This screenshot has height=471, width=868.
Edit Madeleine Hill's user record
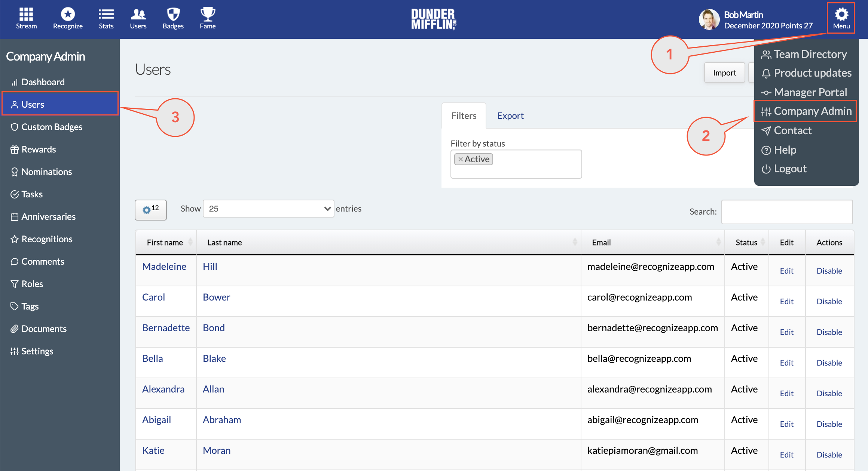[x=787, y=271]
